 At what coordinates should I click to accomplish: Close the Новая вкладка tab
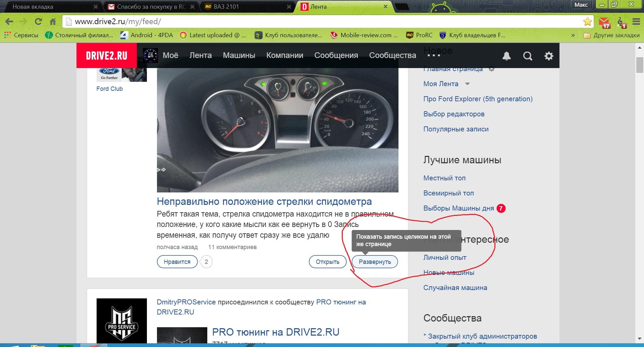pyautogui.click(x=96, y=6)
